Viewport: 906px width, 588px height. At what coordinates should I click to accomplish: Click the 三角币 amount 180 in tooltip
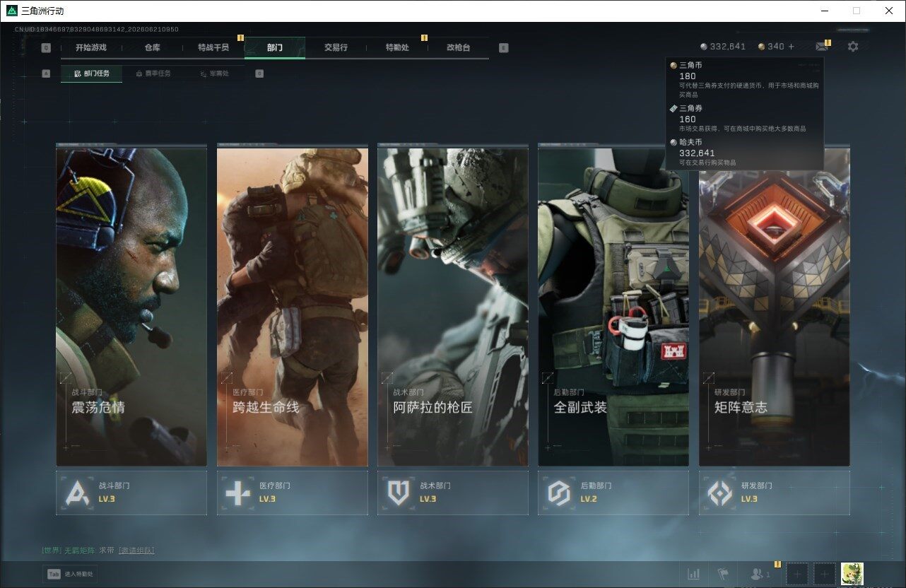click(x=688, y=76)
